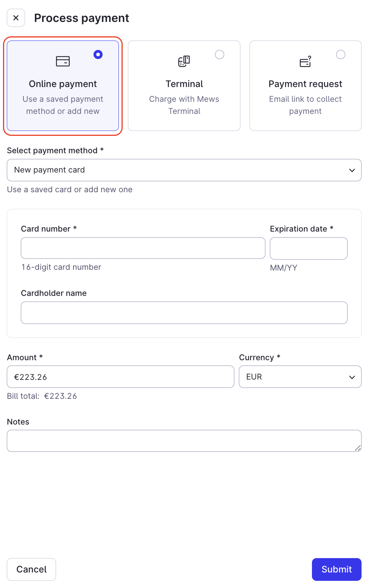Submit the payment
Viewport: 371px width, 588px height.
[x=337, y=569]
